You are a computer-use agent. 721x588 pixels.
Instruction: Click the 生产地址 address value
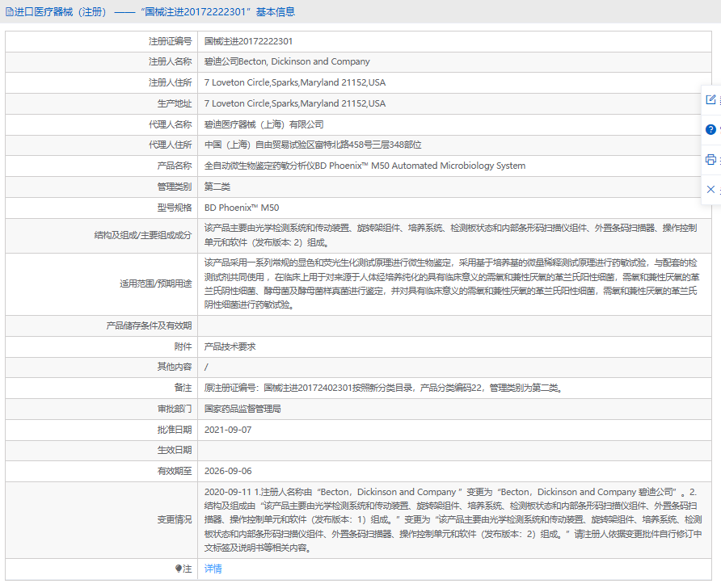(295, 103)
